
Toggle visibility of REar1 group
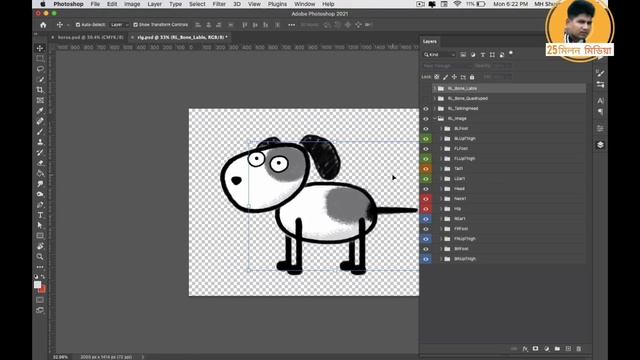426,219
